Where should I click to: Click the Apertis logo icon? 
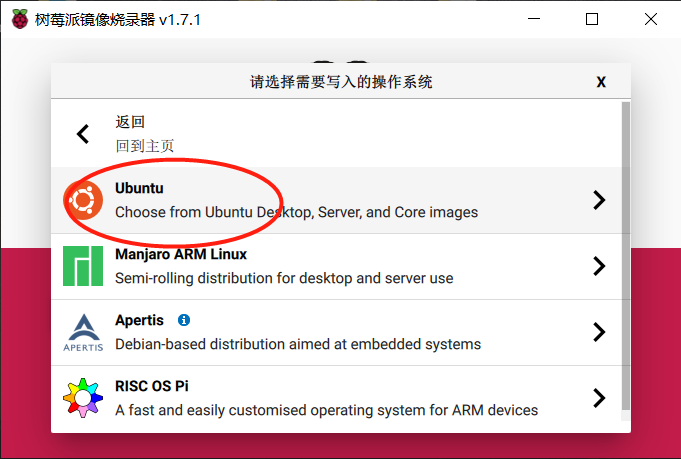tap(83, 332)
